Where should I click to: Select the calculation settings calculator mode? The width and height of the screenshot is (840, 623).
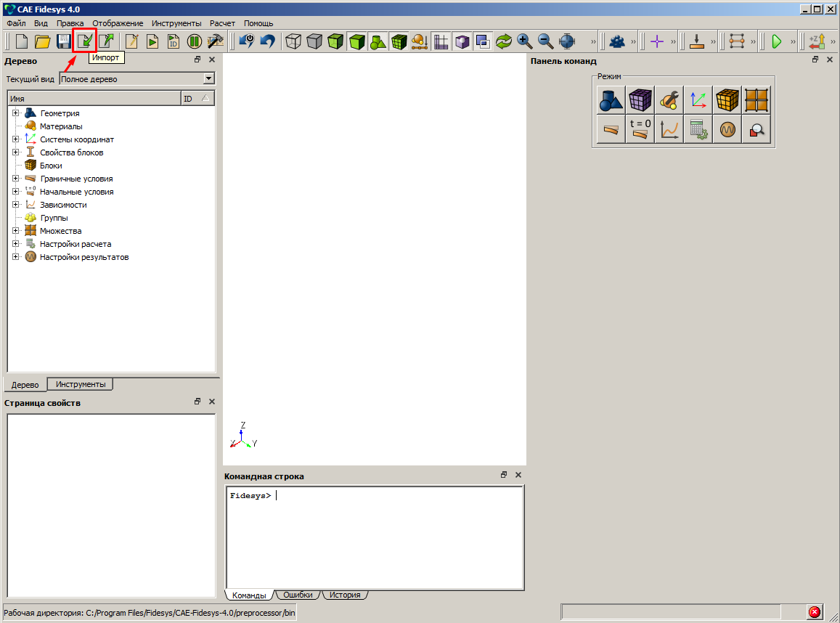click(x=698, y=129)
